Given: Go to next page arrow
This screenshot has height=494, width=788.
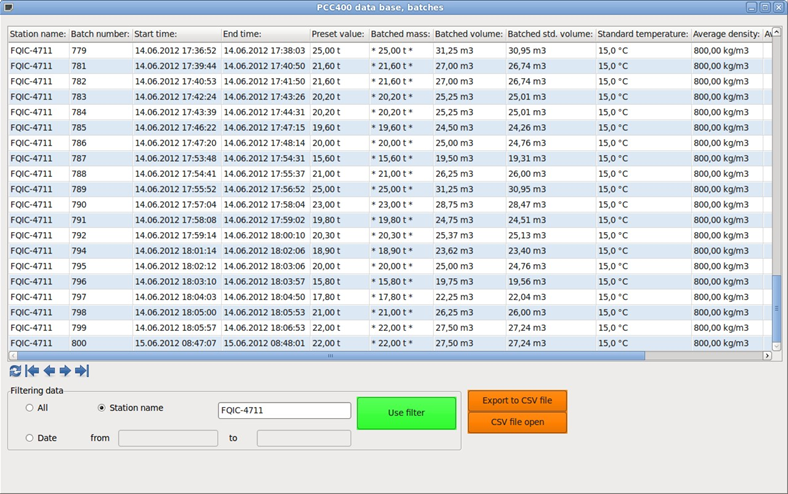Looking at the screenshot, I should pyautogui.click(x=65, y=371).
